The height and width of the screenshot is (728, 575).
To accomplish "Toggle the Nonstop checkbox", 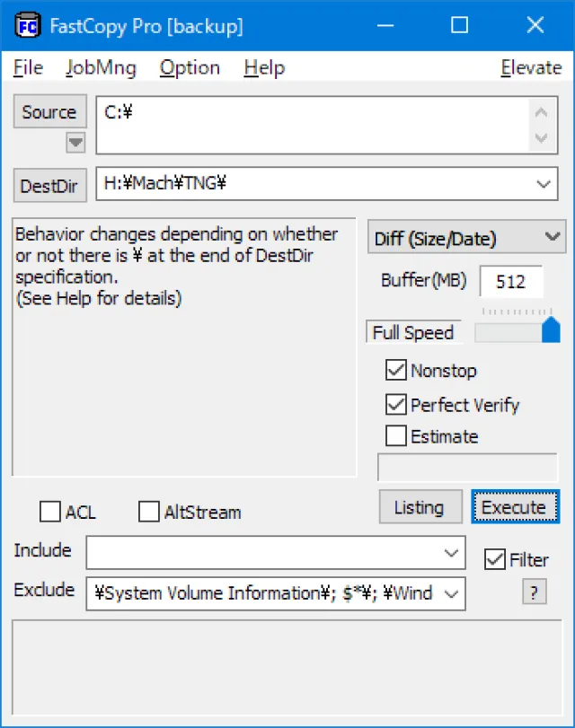I will pos(396,370).
